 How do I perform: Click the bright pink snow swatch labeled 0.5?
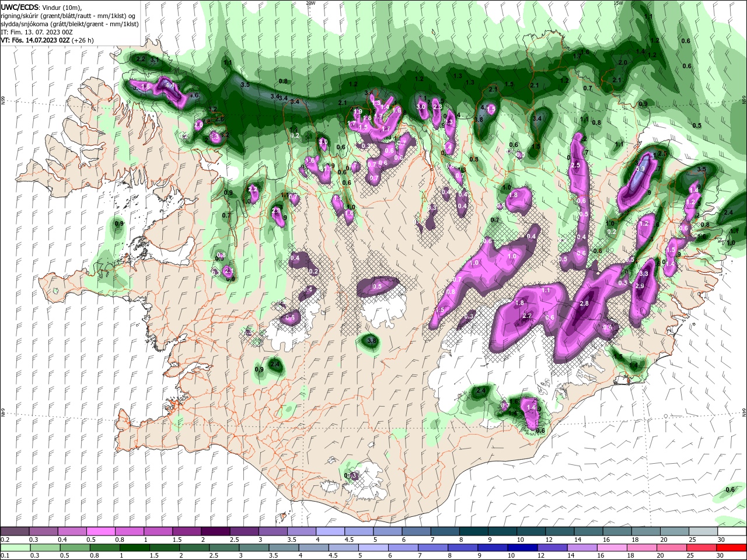pyautogui.click(x=100, y=531)
